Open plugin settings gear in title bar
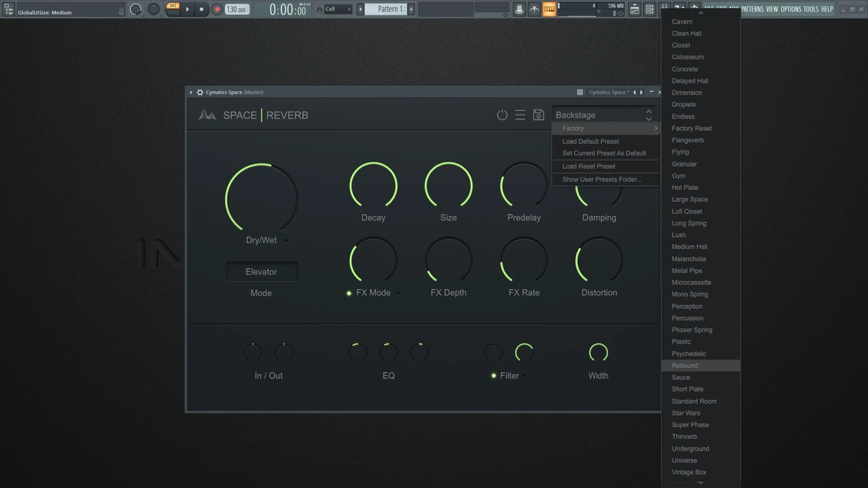 coord(200,92)
